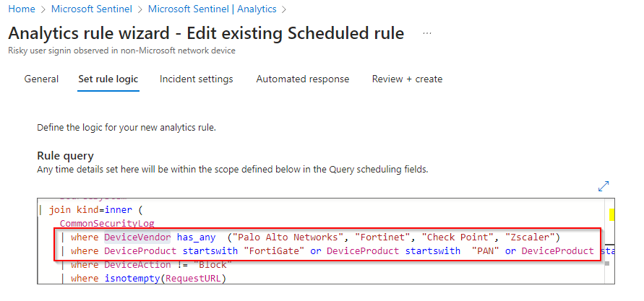
Task: Open the Incident settings tab
Action: click(x=197, y=79)
